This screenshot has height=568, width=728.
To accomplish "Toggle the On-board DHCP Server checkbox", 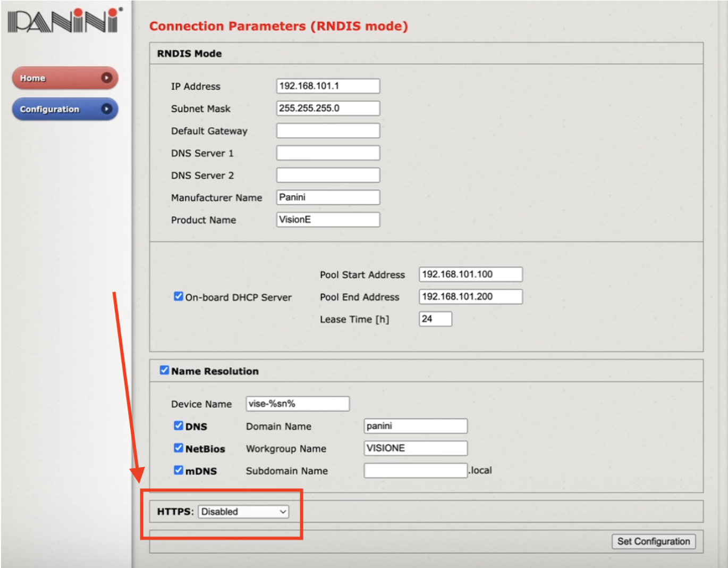I will pyautogui.click(x=179, y=297).
